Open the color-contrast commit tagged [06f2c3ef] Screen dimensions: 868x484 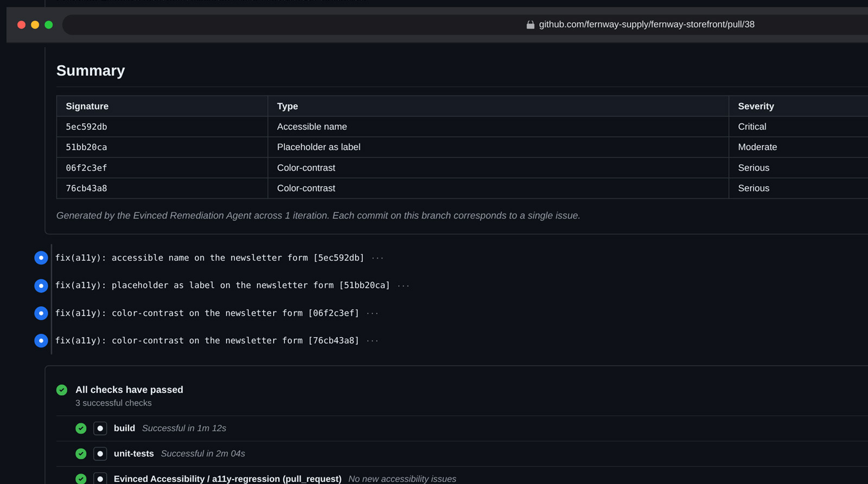click(x=207, y=313)
